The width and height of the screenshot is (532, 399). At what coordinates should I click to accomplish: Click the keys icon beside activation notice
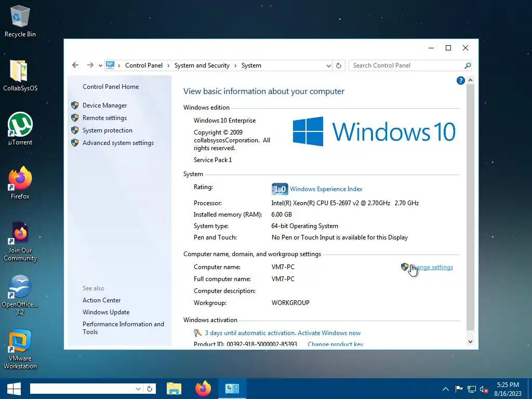(x=197, y=333)
